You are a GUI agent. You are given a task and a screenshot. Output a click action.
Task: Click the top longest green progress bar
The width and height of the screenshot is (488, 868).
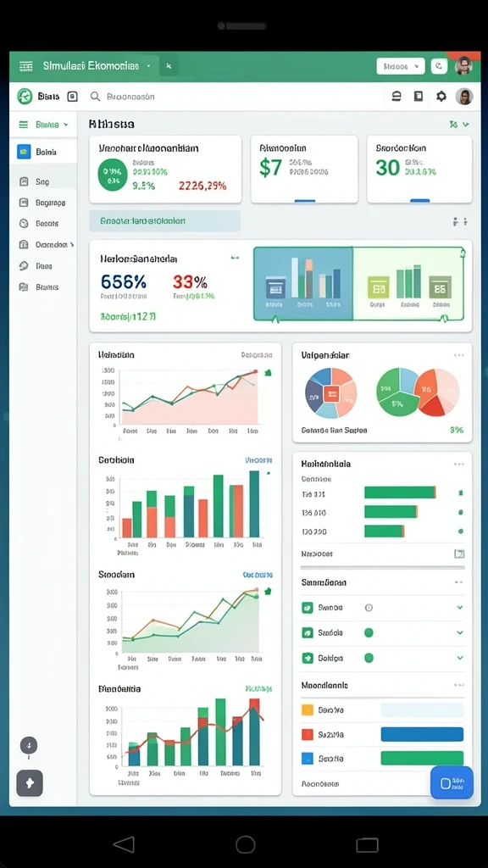click(400, 492)
